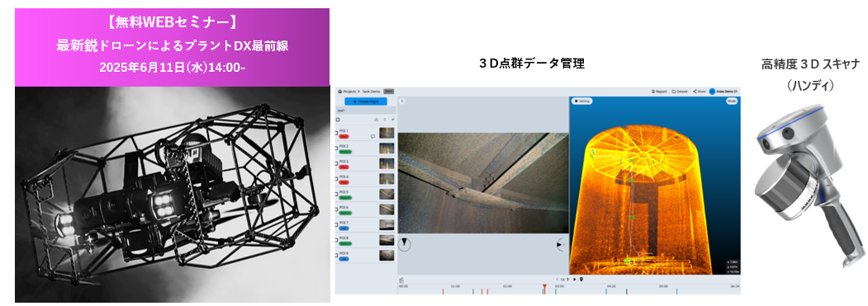Viewport: 868px width, 306px height.
Task: Click the blue timeline marker near 04:00
Action: coord(606,292)
